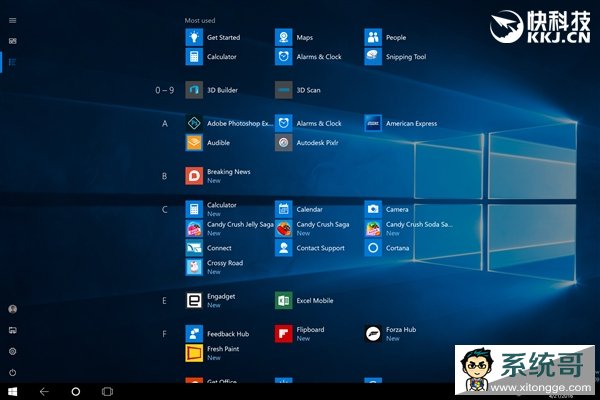Open the Power options button

coord(13,372)
